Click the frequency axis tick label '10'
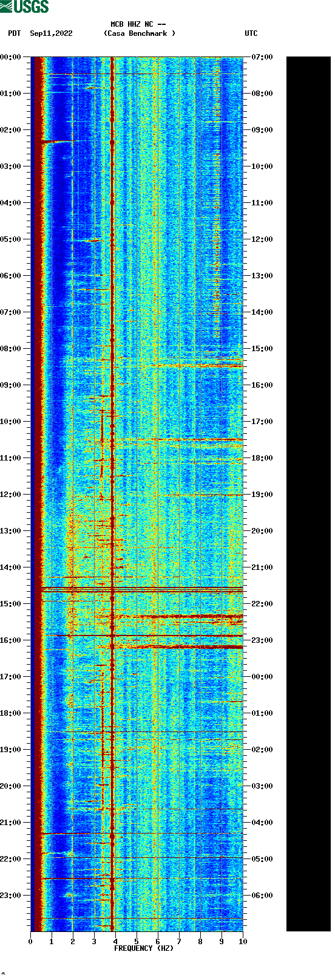335x980 pixels. 243,942
